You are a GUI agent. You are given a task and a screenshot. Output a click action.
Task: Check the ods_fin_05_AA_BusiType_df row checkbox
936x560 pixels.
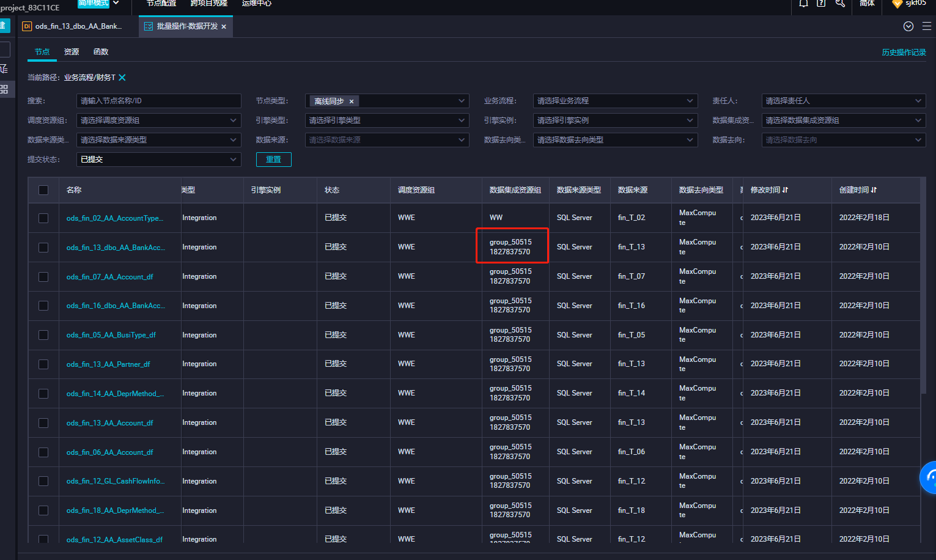(43, 335)
